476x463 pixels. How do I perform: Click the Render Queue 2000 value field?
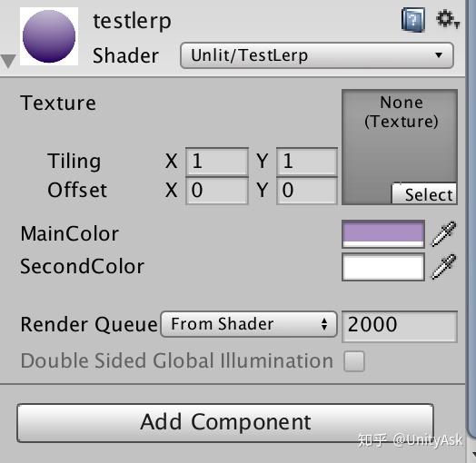(399, 326)
